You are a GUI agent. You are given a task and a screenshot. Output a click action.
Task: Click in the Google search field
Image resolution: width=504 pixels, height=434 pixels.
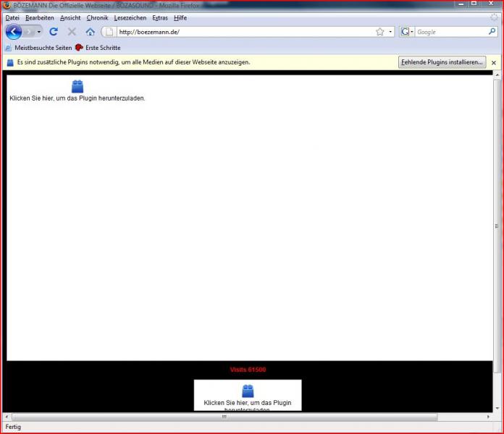[449, 32]
